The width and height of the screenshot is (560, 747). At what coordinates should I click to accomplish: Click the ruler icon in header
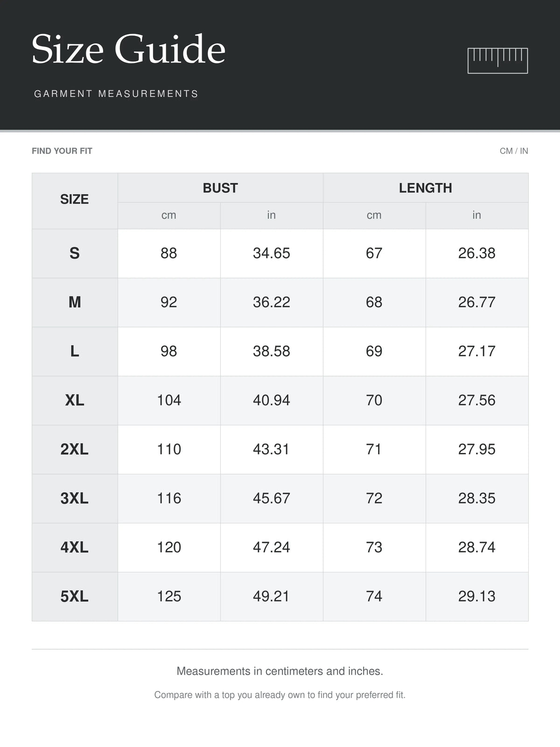pos(497,61)
